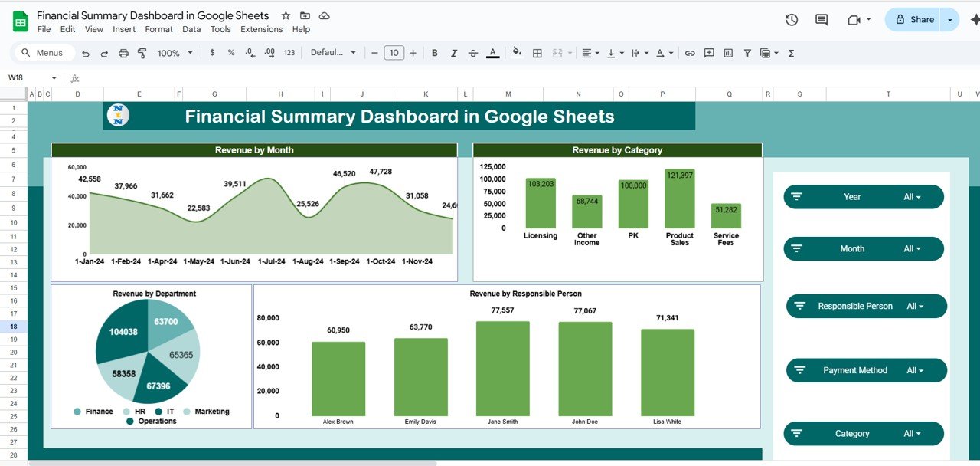Open the Year slicer dropdown

click(912, 197)
